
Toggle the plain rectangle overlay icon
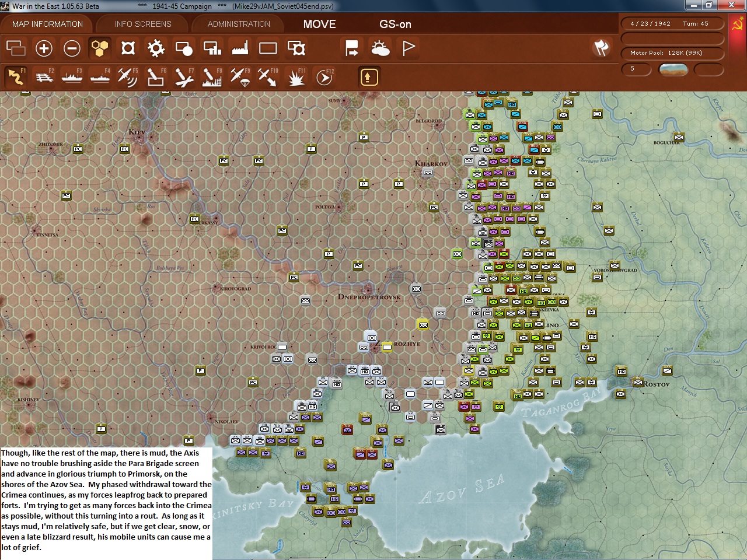click(x=268, y=48)
